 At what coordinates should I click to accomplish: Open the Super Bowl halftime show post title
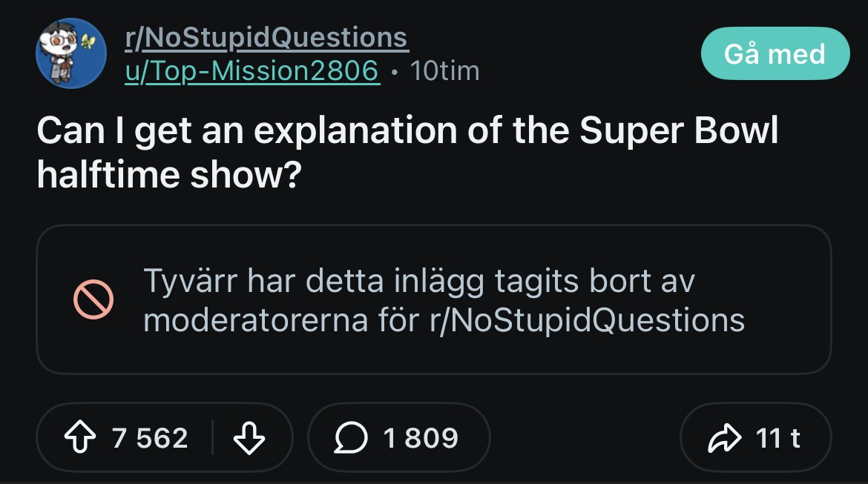407,132
